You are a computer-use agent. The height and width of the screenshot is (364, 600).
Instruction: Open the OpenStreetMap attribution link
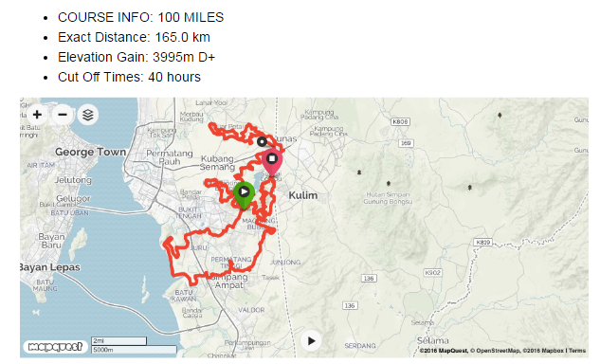tap(496, 351)
